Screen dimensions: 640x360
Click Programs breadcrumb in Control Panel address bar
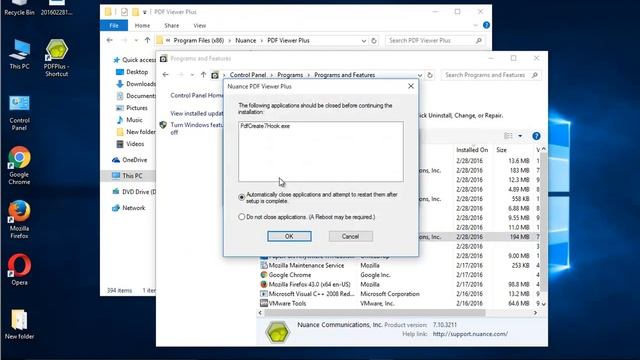coord(290,75)
